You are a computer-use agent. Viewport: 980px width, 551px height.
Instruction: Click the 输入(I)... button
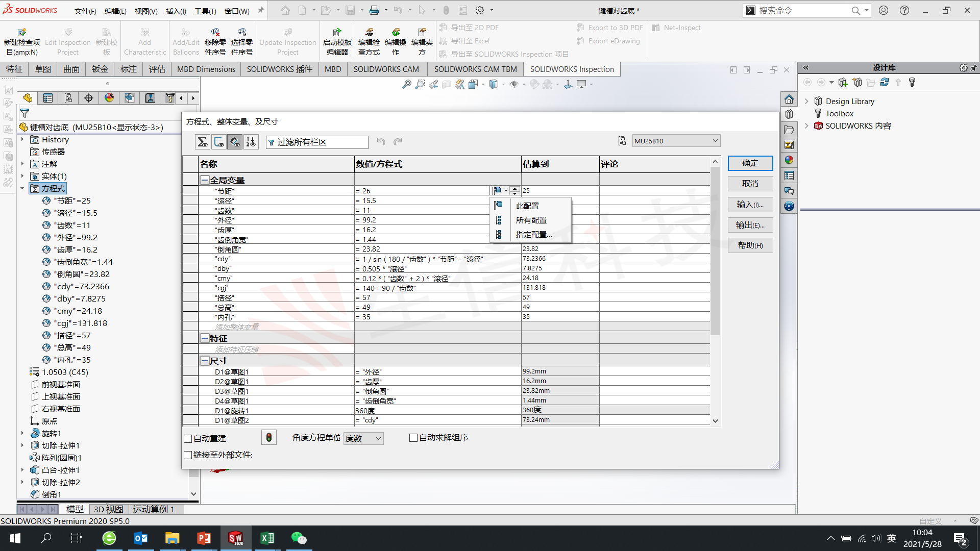[750, 205]
